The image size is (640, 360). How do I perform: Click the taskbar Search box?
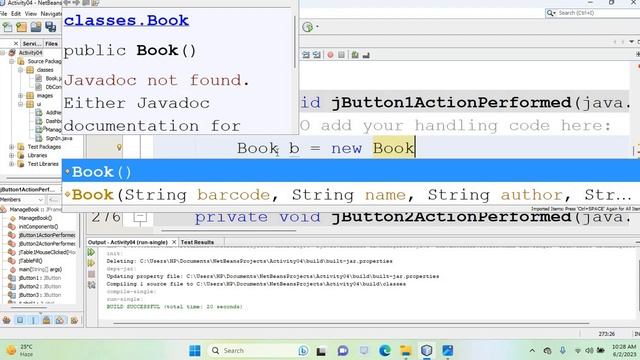(x=258, y=351)
